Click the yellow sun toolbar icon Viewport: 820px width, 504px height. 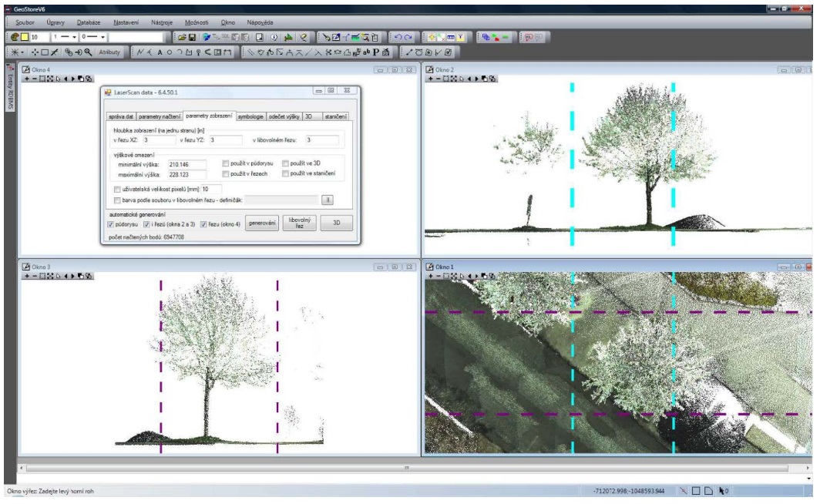click(432, 37)
